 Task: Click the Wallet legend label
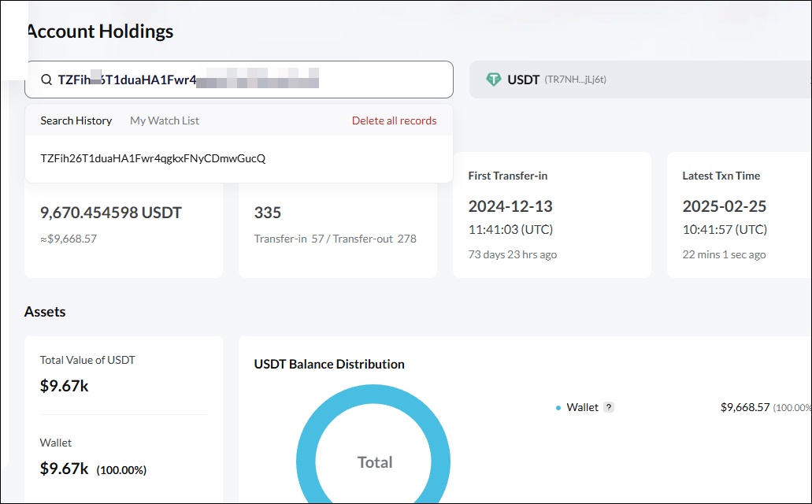point(583,407)
